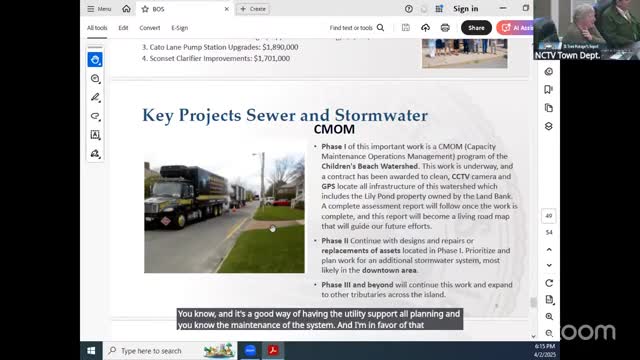Viewport: 640px width, 360px height.
Task: Click the Create new tab button
Action: coord(253,9)
